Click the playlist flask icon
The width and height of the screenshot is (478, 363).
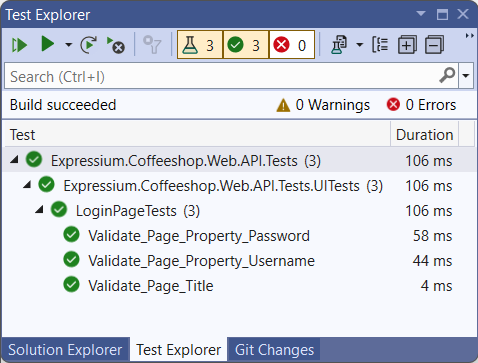click(339, 45)
